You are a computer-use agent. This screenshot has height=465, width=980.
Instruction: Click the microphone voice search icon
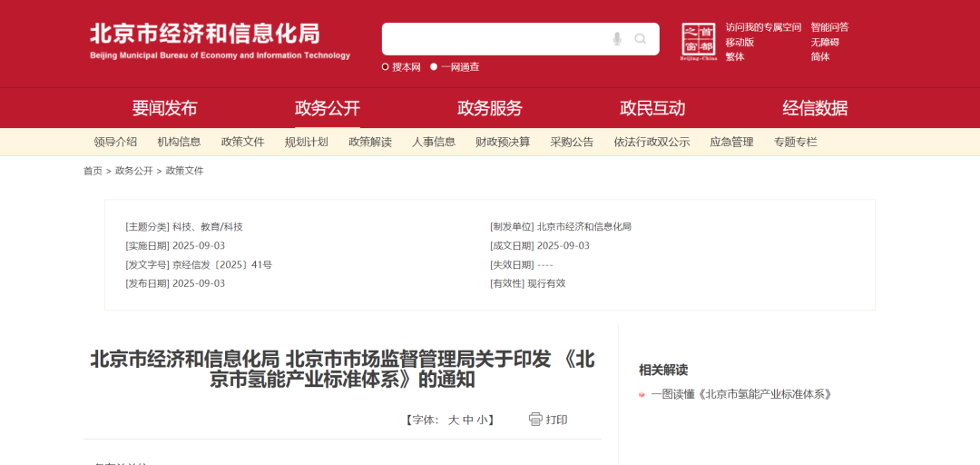(617, 39)
